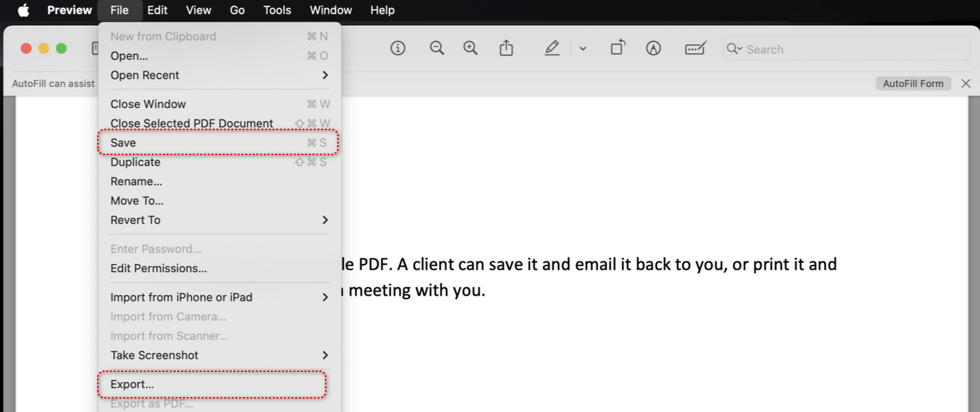Open the form filling tool
980x412 pixels.
click(695, 48)
